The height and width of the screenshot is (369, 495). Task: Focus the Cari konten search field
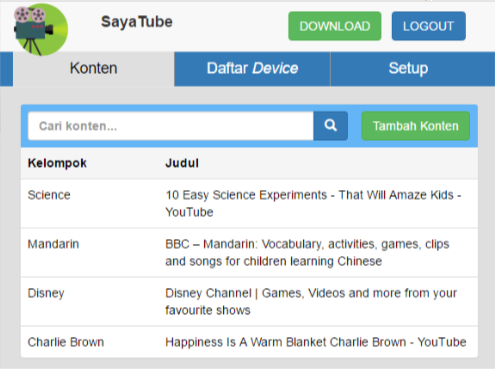click(x=171, y=126)
